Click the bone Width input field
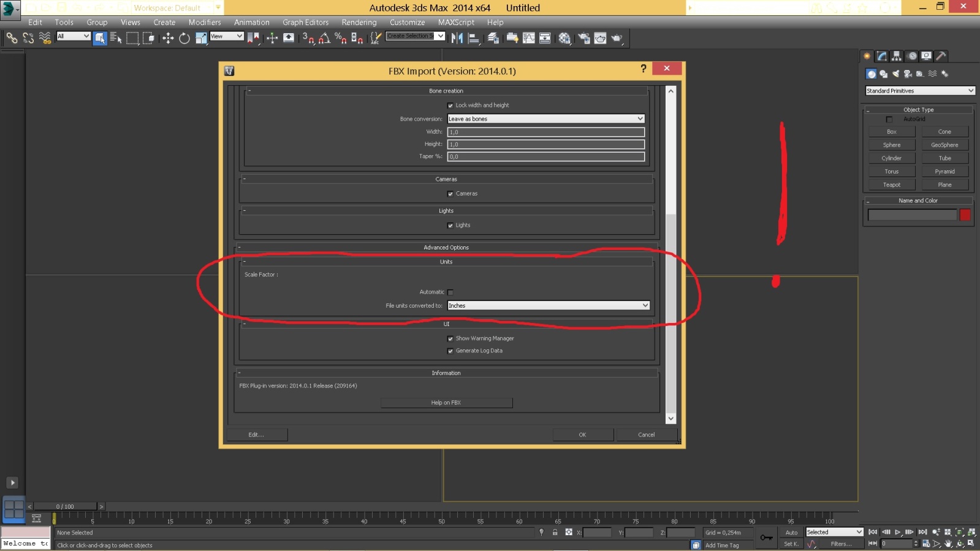Viewport: 980px width, 551px height. (x=545, y=132)
